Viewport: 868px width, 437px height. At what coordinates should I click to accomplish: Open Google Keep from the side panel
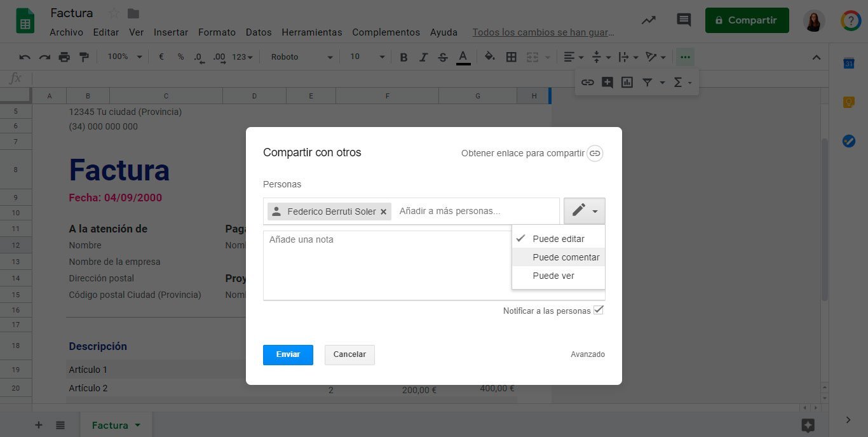850,102
